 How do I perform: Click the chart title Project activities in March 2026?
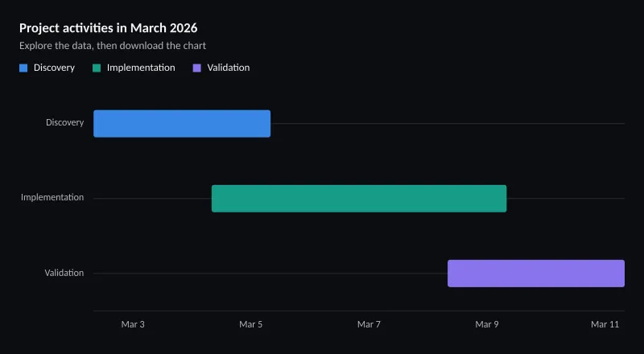click(x=109, y=28)
